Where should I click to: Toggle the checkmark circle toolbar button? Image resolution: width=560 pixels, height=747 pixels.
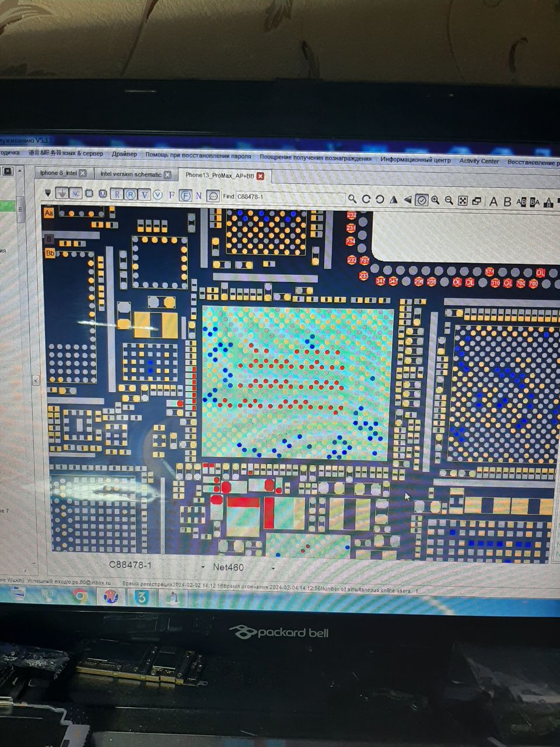(x=421, y=200)
